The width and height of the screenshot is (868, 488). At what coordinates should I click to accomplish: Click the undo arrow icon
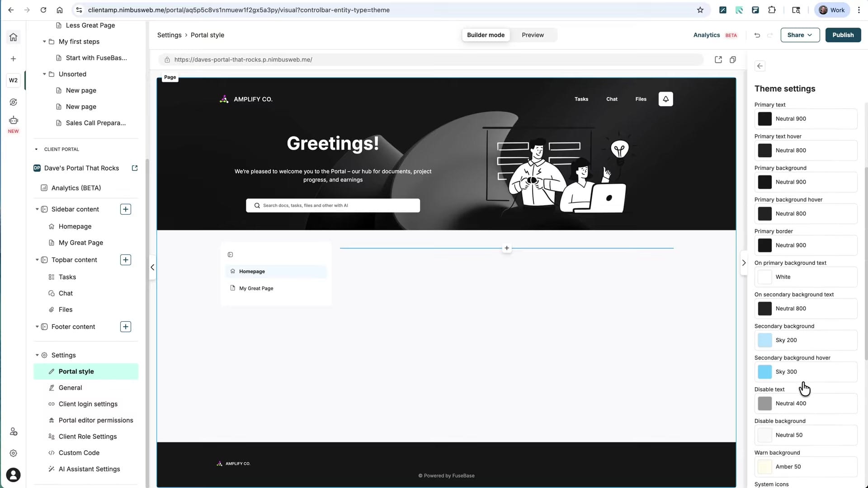pos(757,35)
